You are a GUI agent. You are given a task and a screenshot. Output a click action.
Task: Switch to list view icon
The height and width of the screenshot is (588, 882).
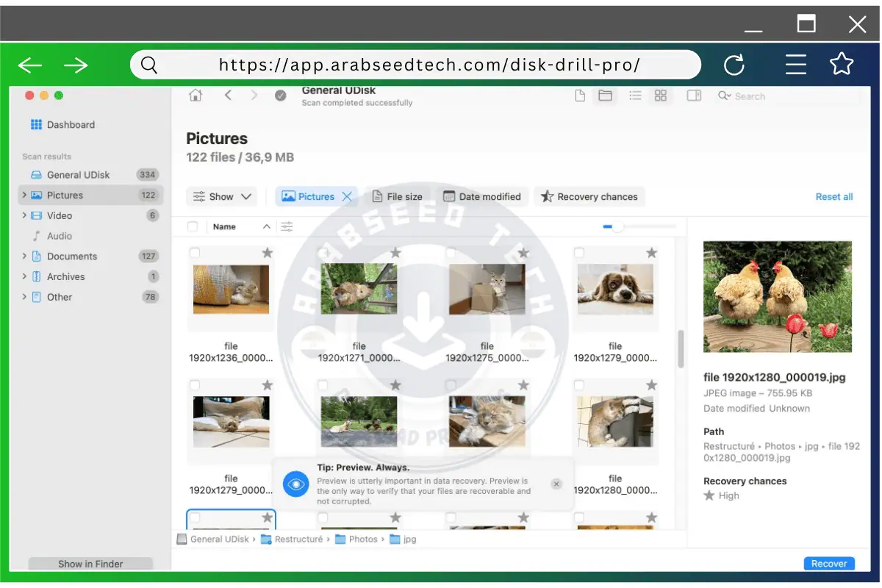[636, 96]
